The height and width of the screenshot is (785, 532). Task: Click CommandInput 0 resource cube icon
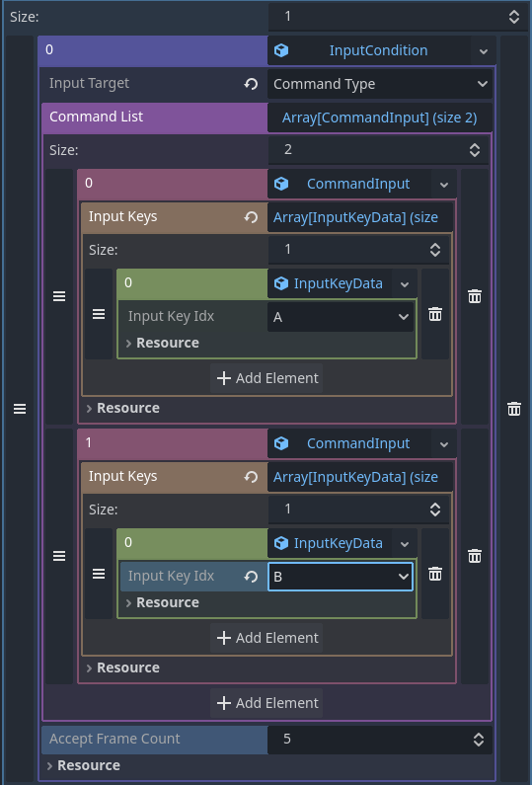(281, 184)
